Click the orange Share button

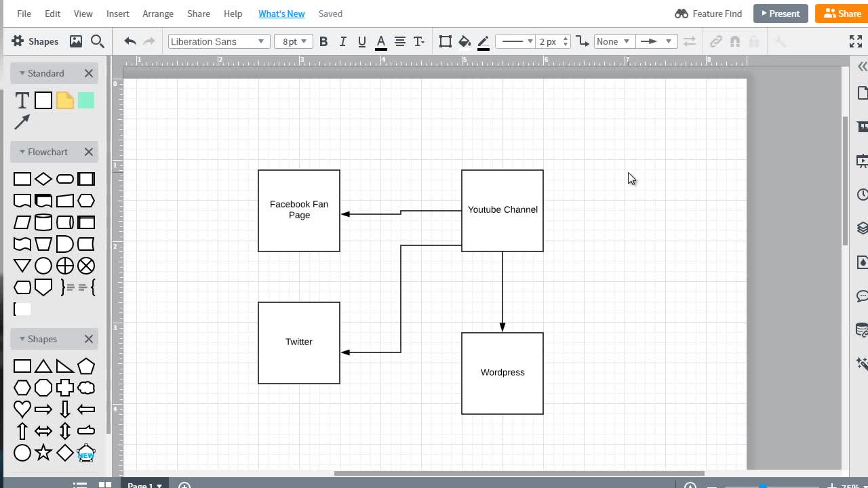[x=842, y=14]
